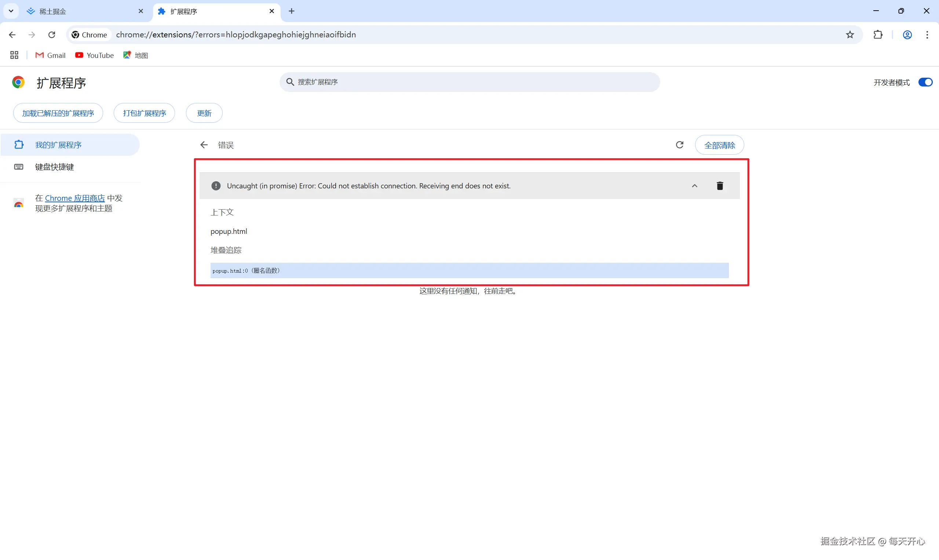Bookmark this page with the star icon
This screenshot has width=939, height=560.
(x=850, y=35)
